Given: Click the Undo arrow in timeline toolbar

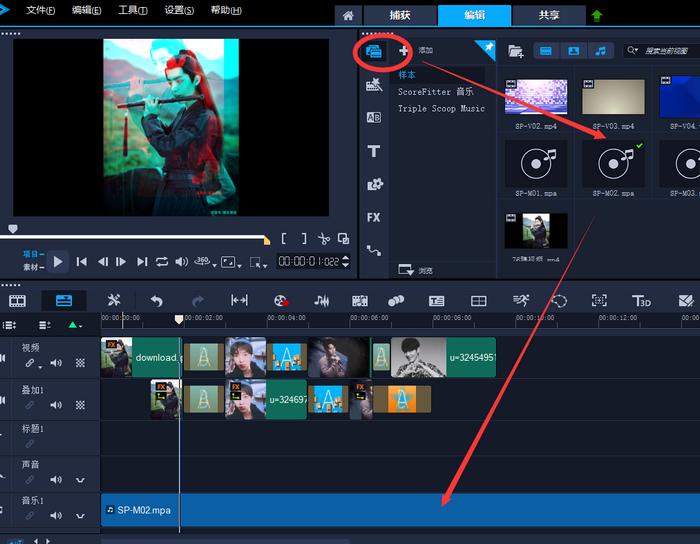Looking at the screenshot, I should pyautogui.click(x=156, y=300).
